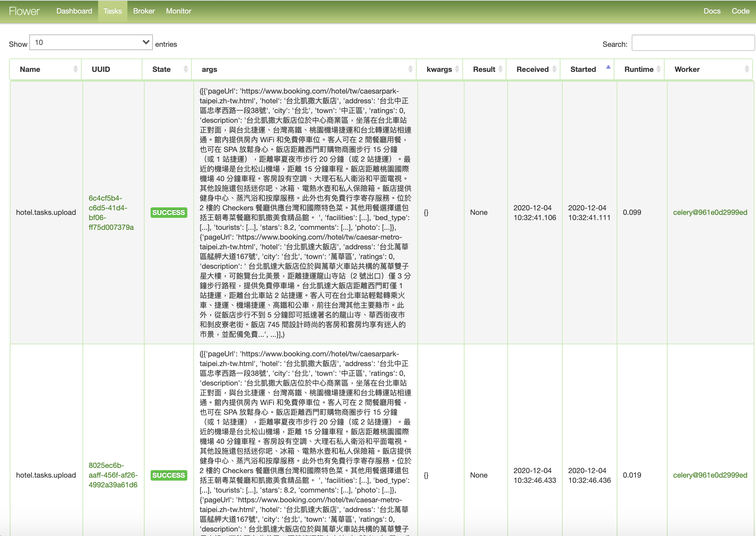Viewport: 756px width, 536px height.
Task: Sort table by State column
Action: pyautogui.click(x=167, y=69)
